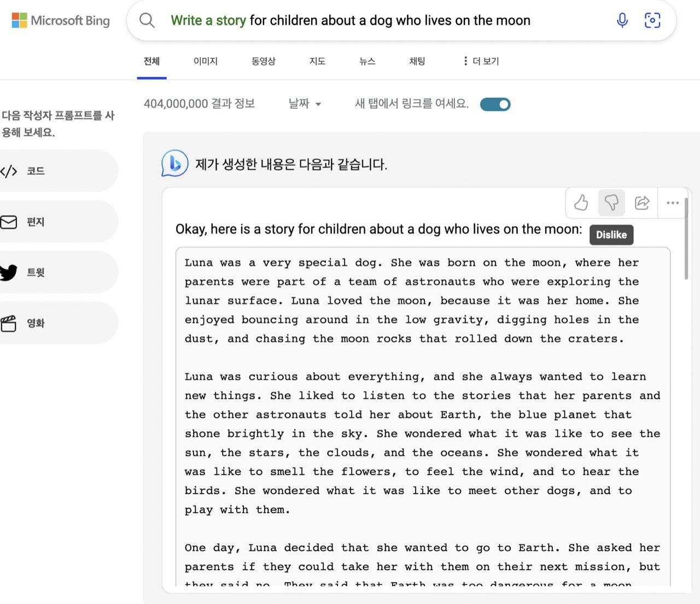
Task: Open the 뉴스 tab
Action: pos(367,61)
